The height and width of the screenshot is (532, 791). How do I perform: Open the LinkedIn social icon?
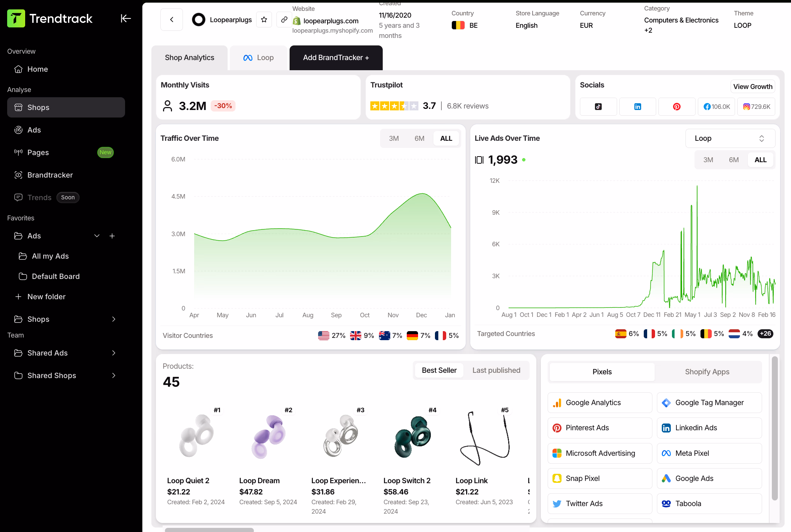tap(637, 107)
